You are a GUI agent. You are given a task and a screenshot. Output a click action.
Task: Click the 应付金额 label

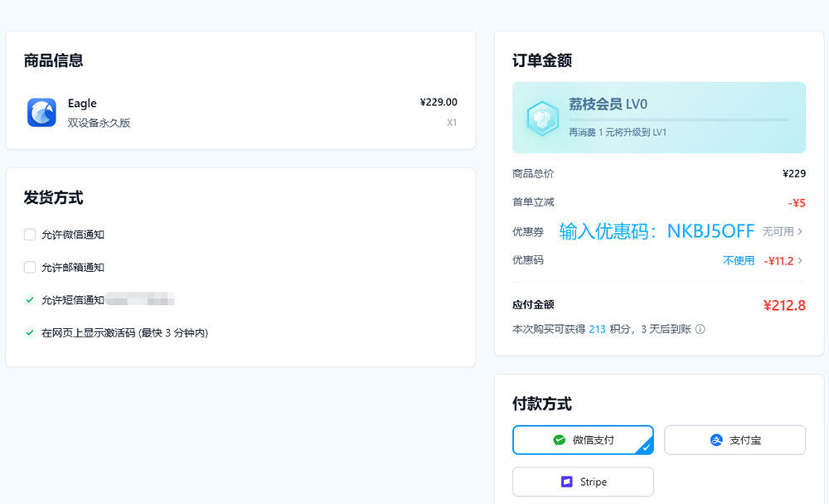(x=533, y=304)
